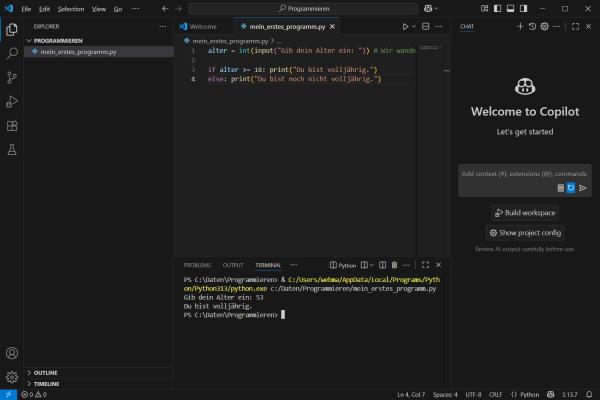Collapse the PROGRAMMIEREN folder section

[x=99, y=41]
